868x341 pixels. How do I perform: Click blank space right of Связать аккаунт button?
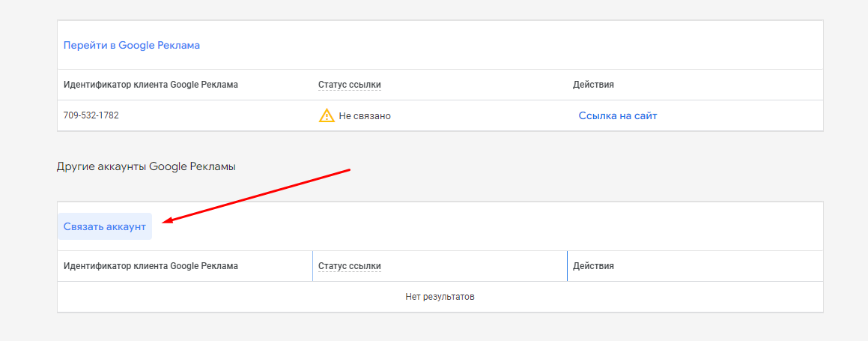(x=487, y=226)
